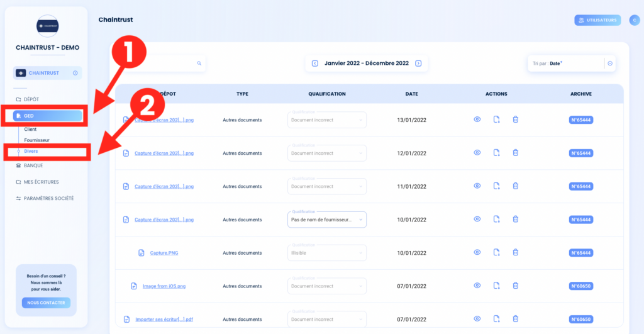Screen dimensions: 644x334
Task: Preview the document dated 12/01/2022
Action: click(477, 153)
